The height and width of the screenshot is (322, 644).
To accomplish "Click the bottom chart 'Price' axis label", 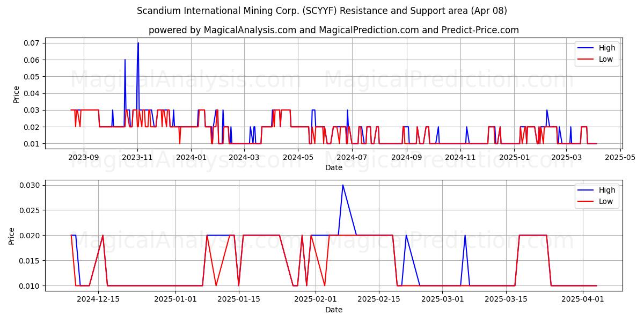I will pyautogui.click(x=12, y=236).
